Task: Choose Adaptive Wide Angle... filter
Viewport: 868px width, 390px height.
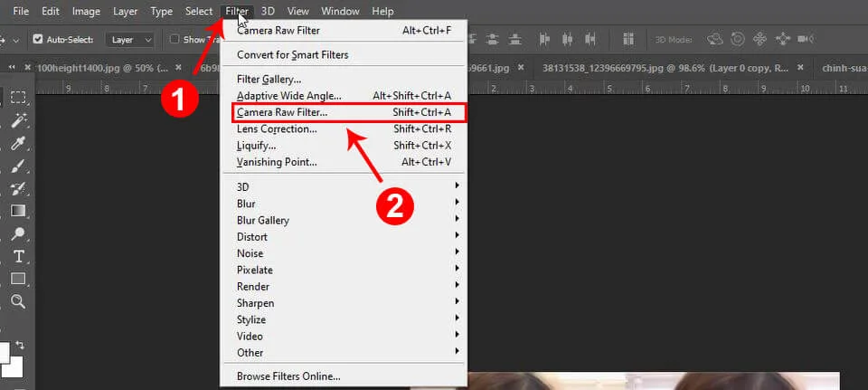Action: pos(344,96)
